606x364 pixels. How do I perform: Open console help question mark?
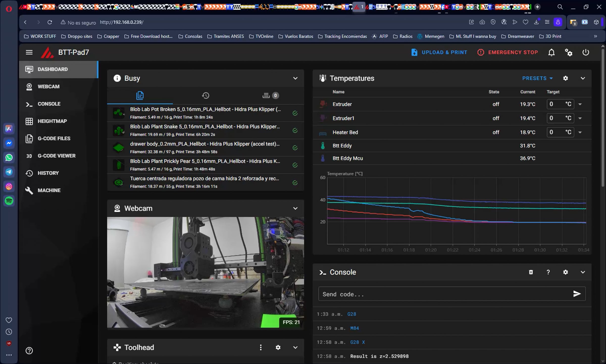tap(548, 272)
